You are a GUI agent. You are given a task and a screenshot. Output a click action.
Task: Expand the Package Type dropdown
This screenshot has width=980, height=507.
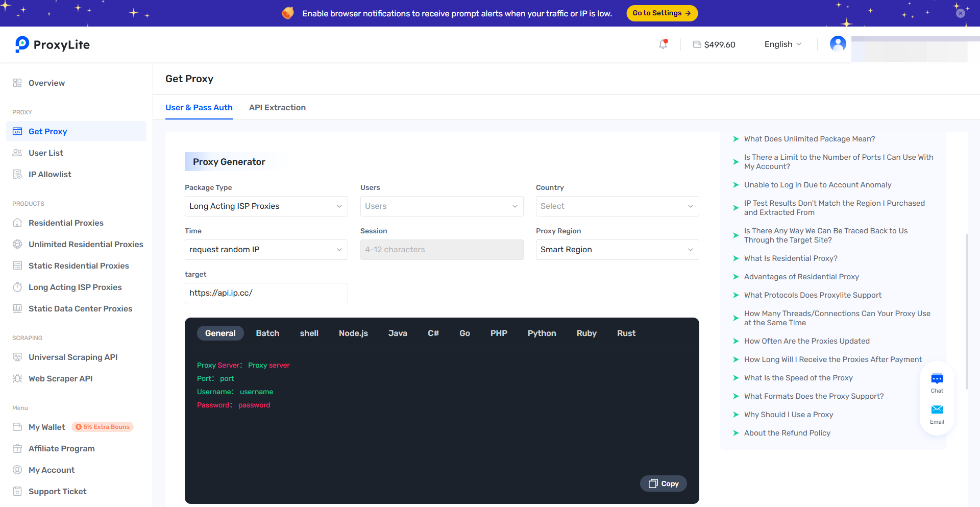point(266,206)
